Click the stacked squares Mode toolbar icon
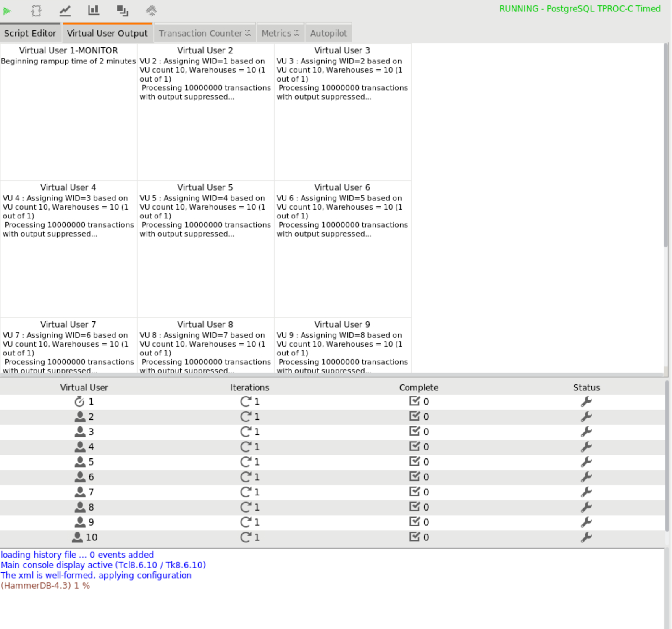672x629 pixels. point(122,11)
